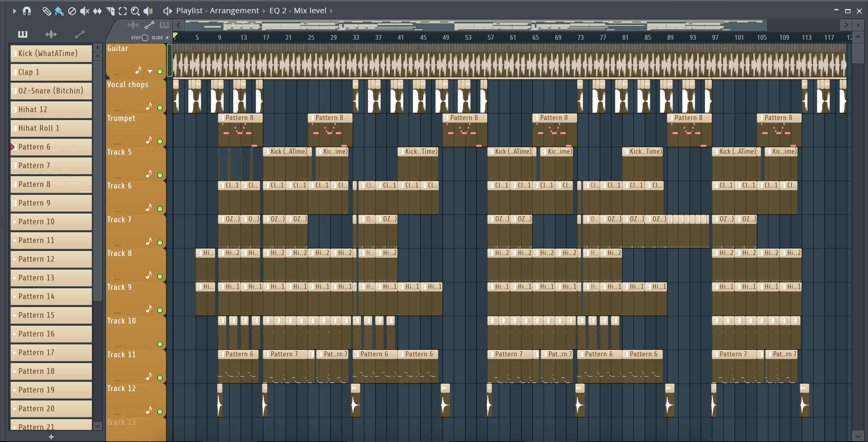Select the Slip tool
Screen dimensions: 868x442
point(97,11)
